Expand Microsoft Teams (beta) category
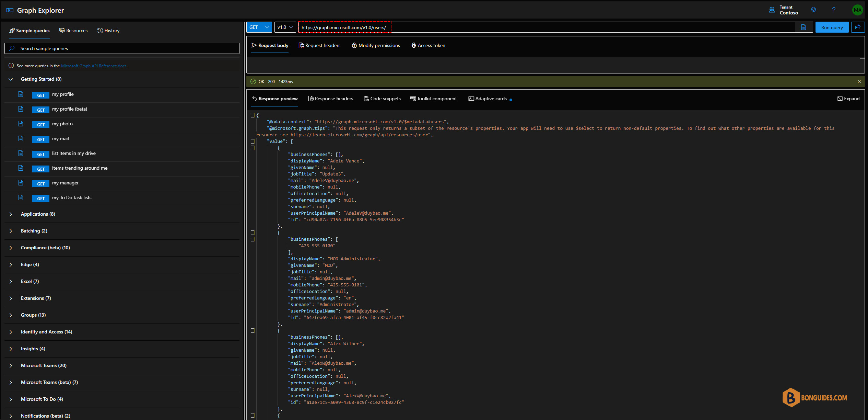868x420 pixels. (11, 383)
